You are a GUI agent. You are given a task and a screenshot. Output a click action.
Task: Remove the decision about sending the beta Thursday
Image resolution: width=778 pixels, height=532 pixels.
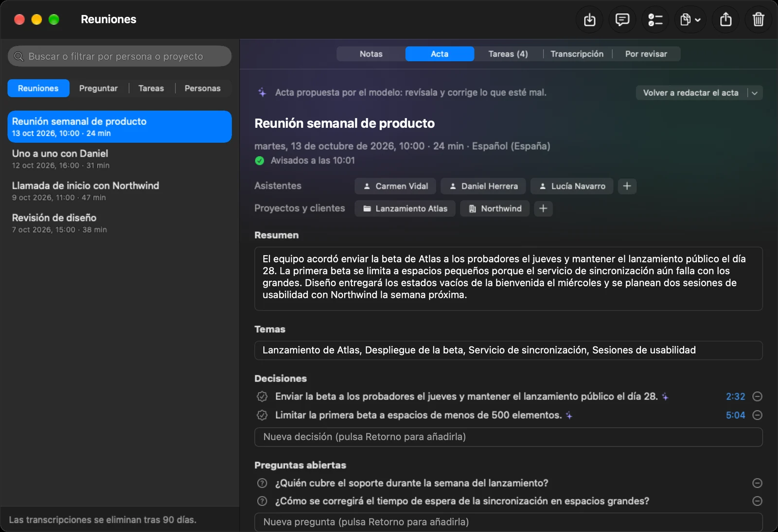click(x=757, y=396)
